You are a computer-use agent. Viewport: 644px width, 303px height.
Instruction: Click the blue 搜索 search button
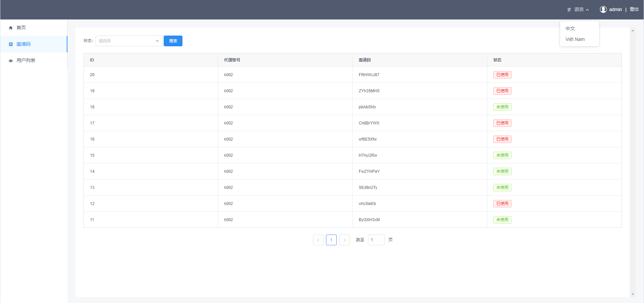[173, 41]
